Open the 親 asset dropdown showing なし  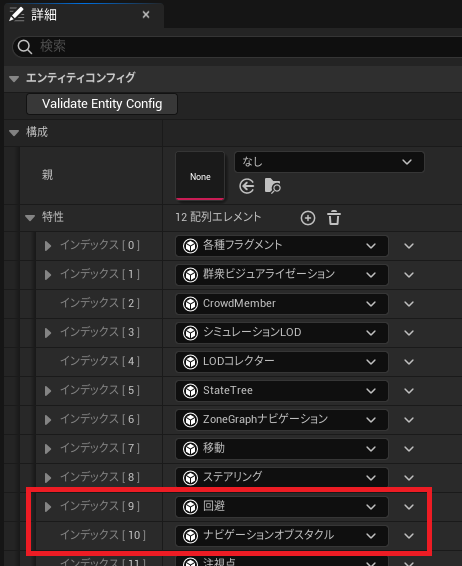point(329,162)
